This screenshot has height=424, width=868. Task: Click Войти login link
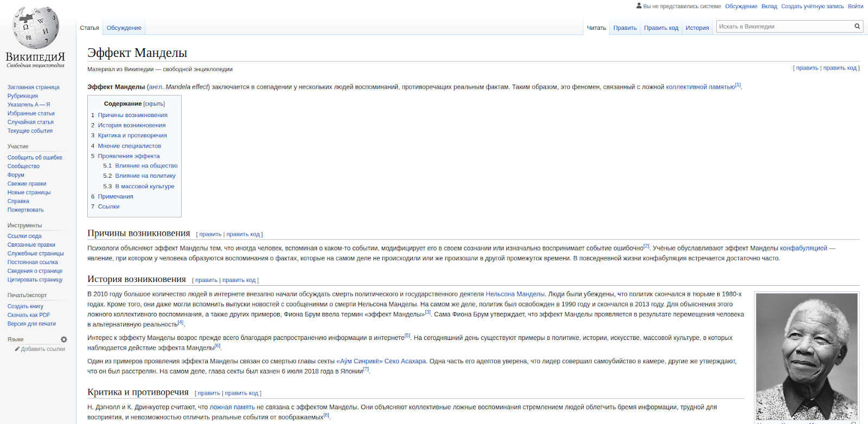(856, 7)
